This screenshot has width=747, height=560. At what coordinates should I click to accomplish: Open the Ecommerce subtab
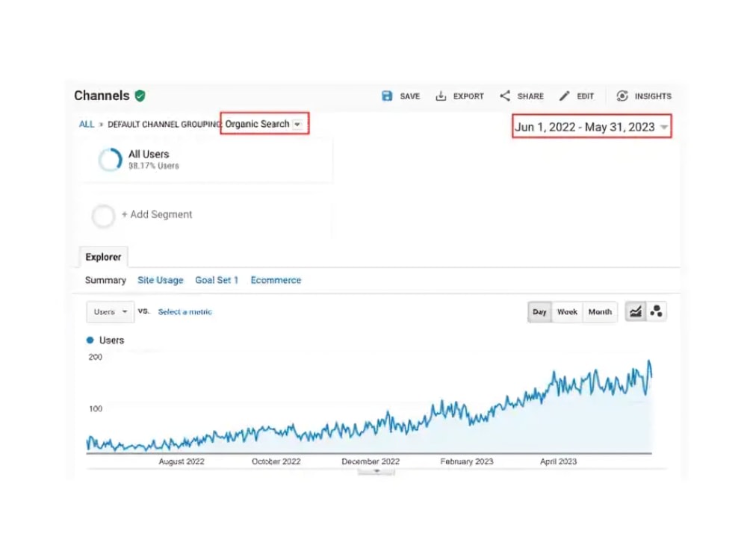pos(276,280)
